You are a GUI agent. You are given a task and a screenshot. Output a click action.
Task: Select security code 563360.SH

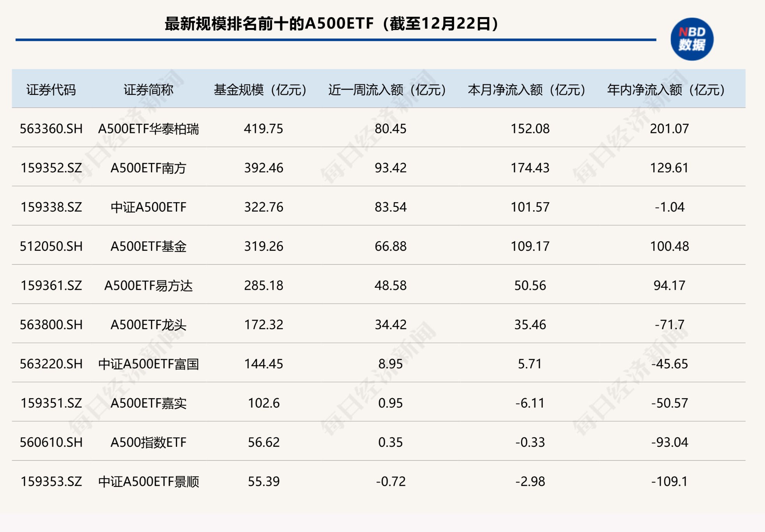coord(51,129)
